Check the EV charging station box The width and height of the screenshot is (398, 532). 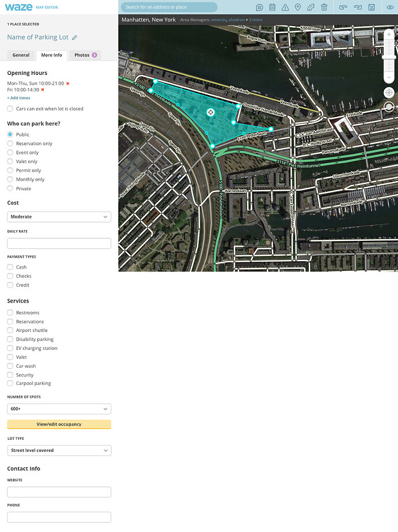[x=10, y=348]
